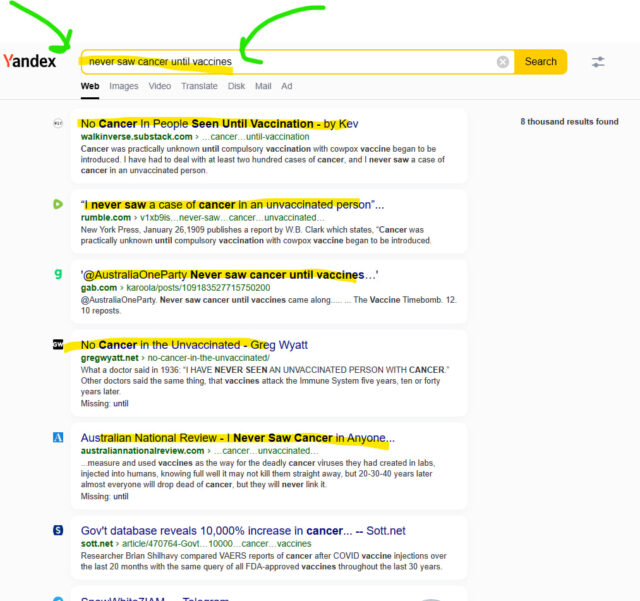Screen dimensions: 640x601
Task: Open the Ad tab
Action: [x=287, y=86]
